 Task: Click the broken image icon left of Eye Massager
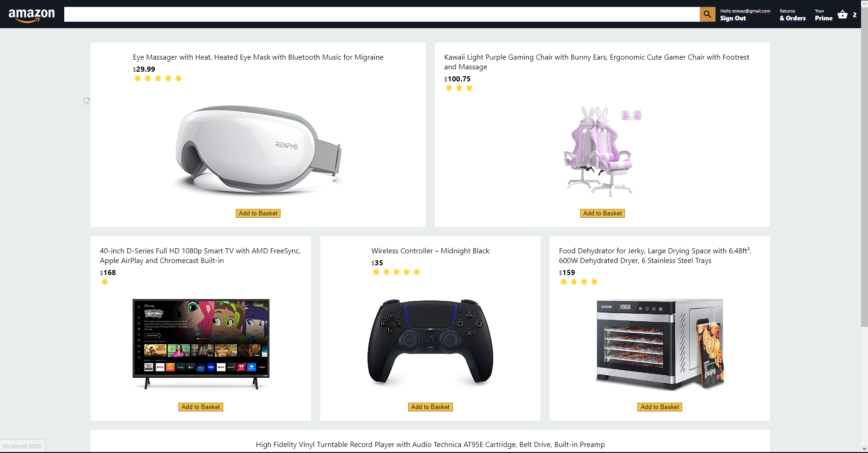pos(87,101)
